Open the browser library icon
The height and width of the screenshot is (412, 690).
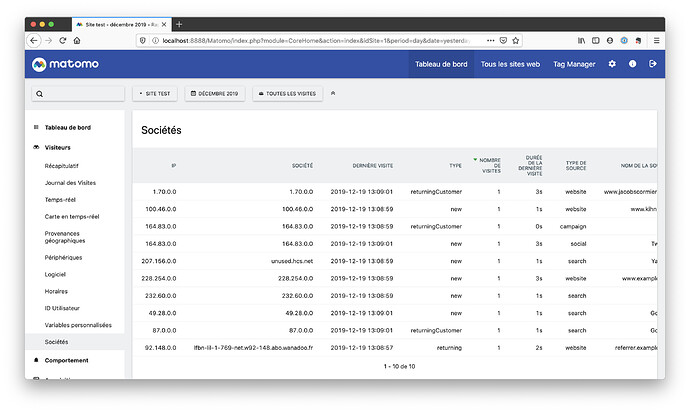[581, 40]
